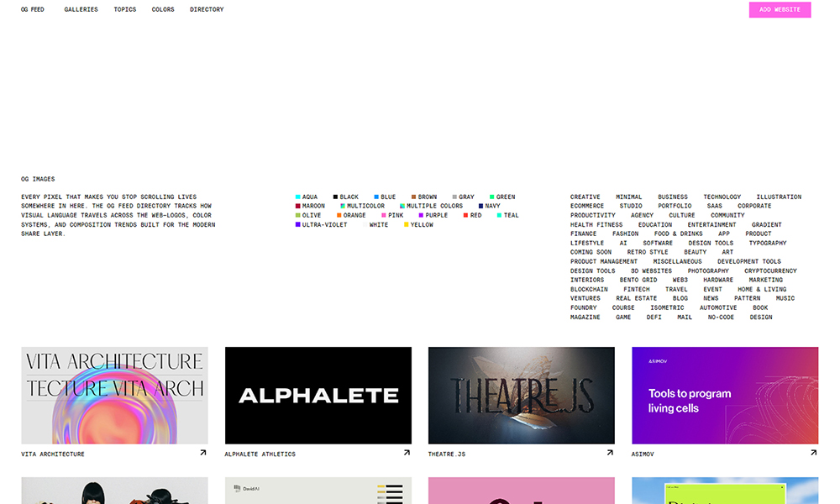Screen dimensions: 840x504
Task: Open the Alphalete thumbnail image
Action: pos(318,396)
